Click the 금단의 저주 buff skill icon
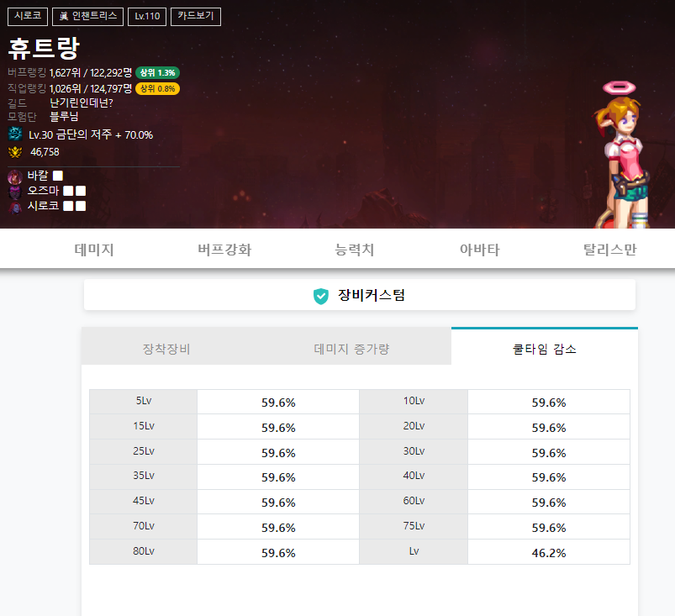 coord(15,134)
